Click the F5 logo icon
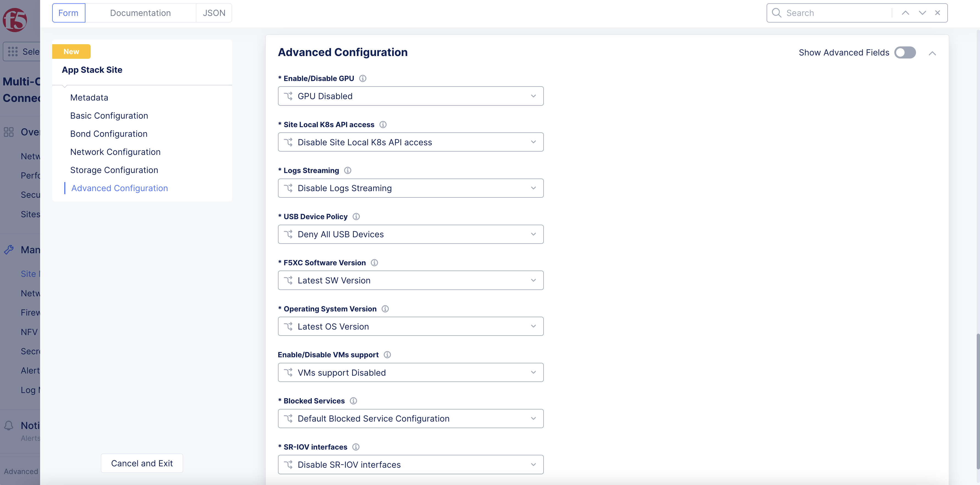This screenshot has width=980, height=485. pos(15,19)
